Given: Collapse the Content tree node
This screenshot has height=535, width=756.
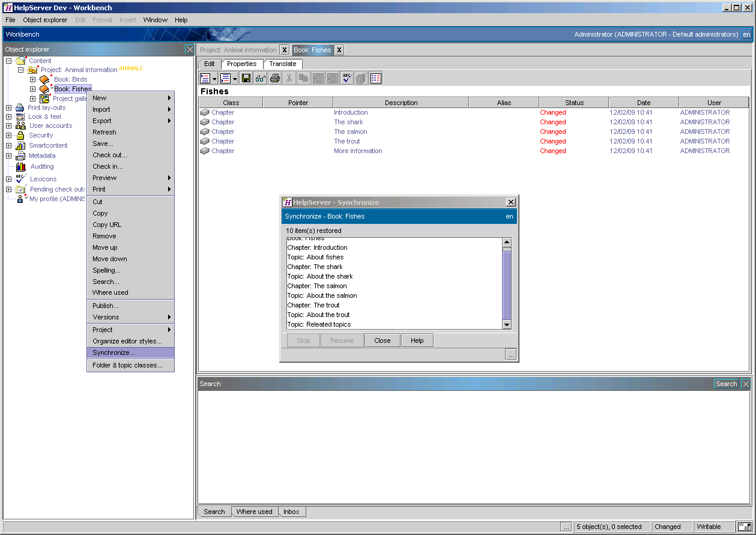Looking at the screenshot, I should pyautogui.click(x=9, y=61).
